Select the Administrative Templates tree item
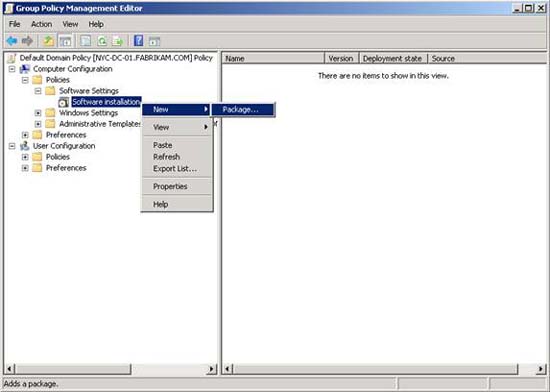Viewport: 550px width, 392px height. pyautogui.click(x=100, y=124)
